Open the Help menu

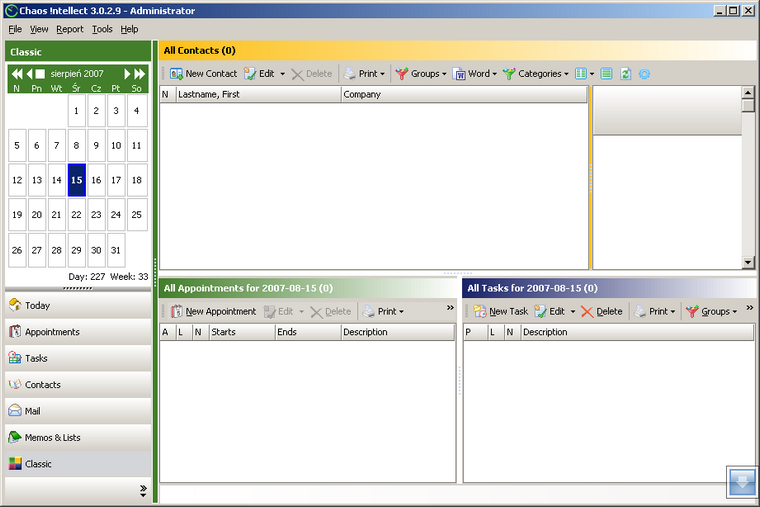(x=129, y=29)
